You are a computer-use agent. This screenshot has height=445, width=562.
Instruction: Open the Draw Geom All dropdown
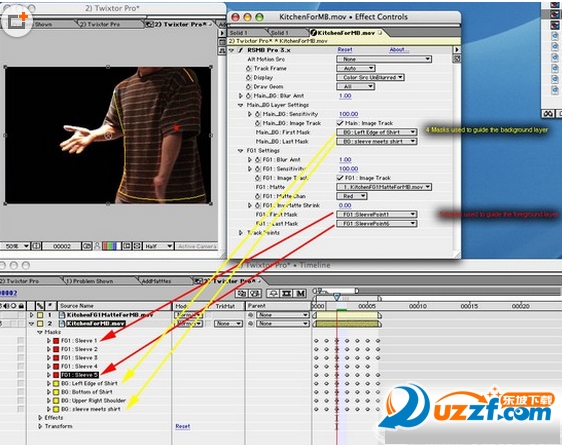(356, 86)
